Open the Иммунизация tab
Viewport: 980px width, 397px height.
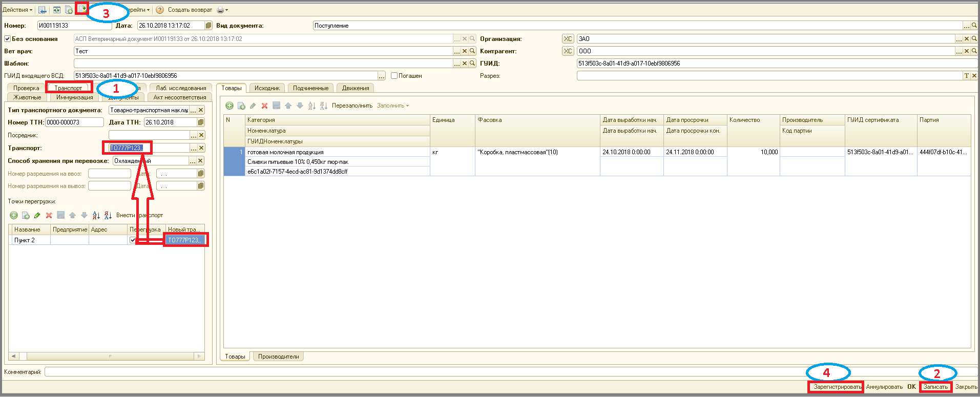tap(75, 97)
